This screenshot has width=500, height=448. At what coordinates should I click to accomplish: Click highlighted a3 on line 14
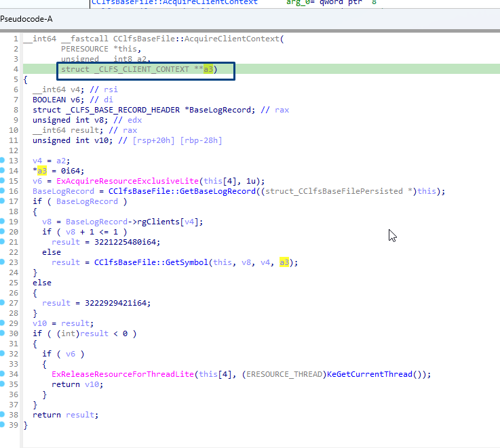tap(42, 171)
